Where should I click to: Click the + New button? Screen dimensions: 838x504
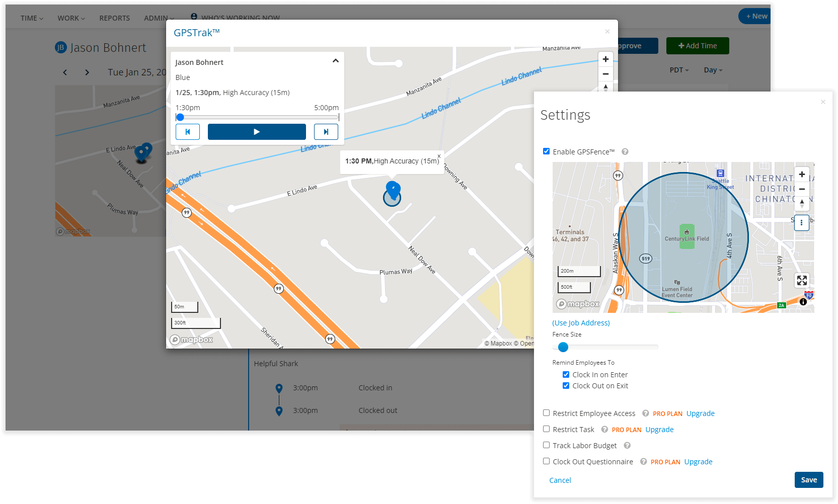coord(755,16)
